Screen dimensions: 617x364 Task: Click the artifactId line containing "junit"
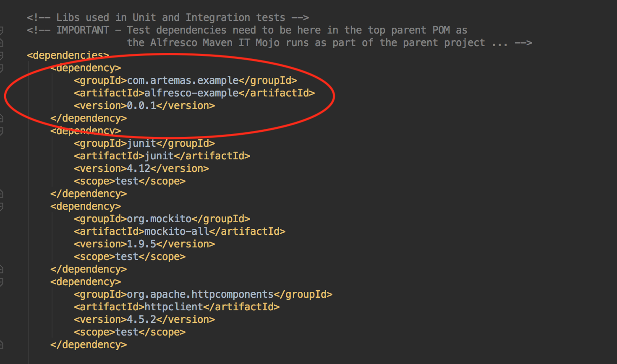[x=162, y=156]
